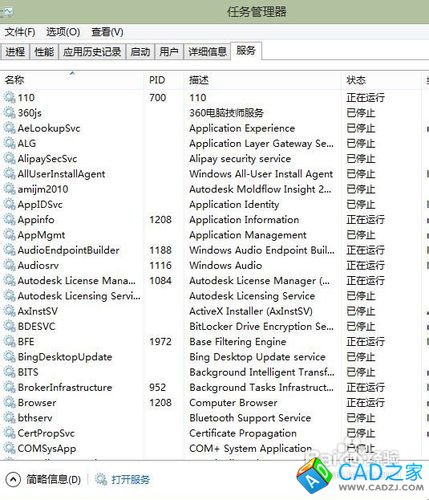This screenshot has height=500, width=429.
Task: Switch to the 进程 tab
Action: click(x=15, y=52)
